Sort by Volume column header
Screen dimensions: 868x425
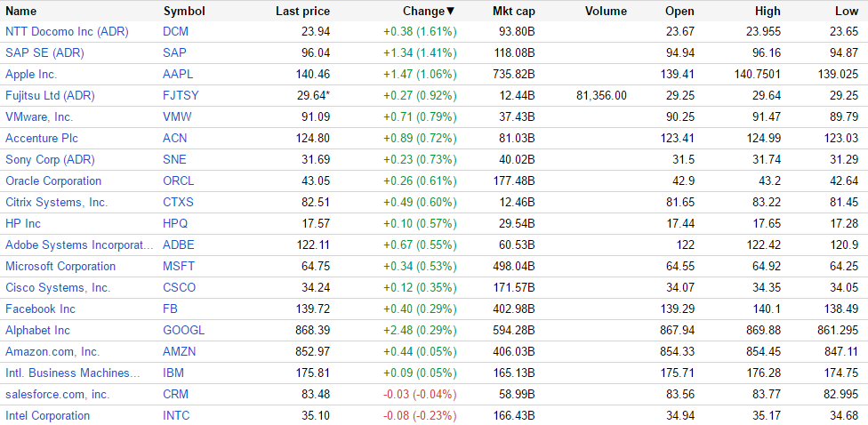(x=607, y=12)
